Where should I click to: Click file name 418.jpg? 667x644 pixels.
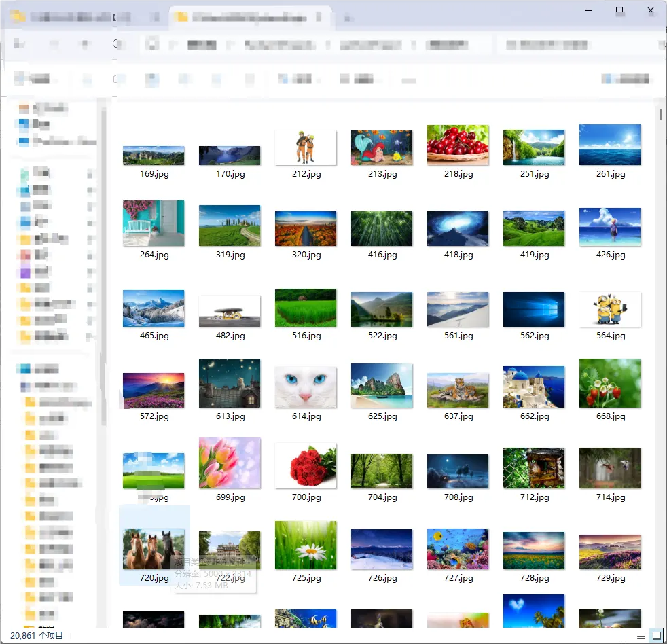(x=458, y=254)
